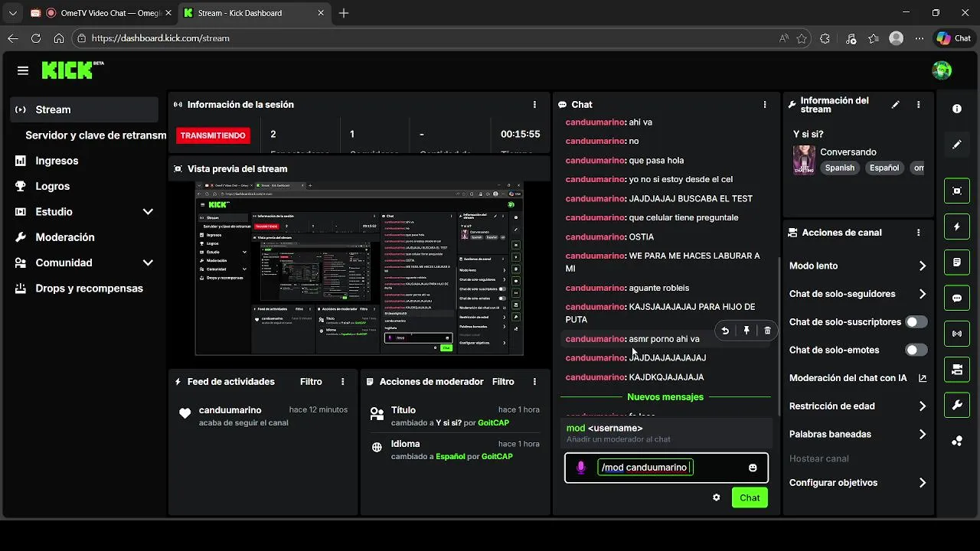Toggle Chat de solo-suscriptores switch
The image size is (980, 551).
point(916,322)
